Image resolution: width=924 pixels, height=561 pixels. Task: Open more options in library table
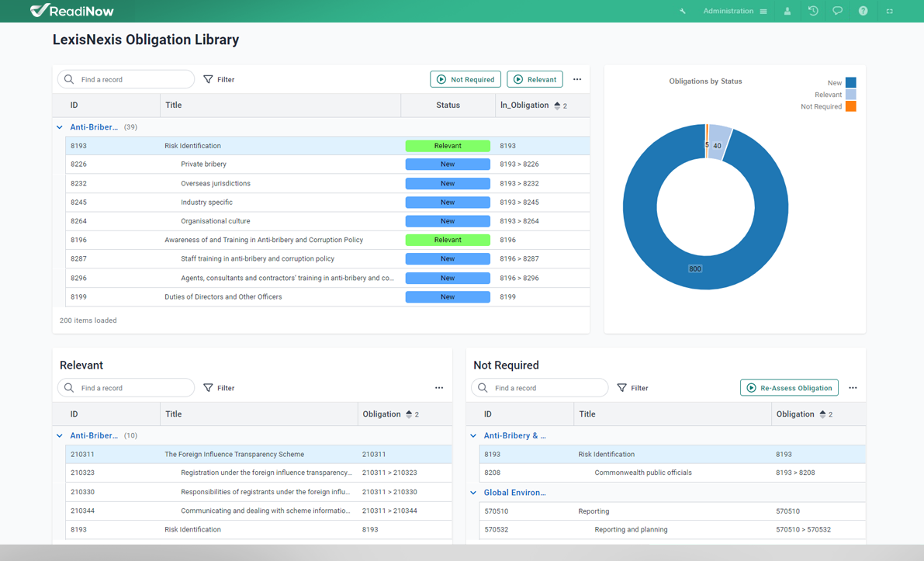pyautogui.click(x=577, y=79)
